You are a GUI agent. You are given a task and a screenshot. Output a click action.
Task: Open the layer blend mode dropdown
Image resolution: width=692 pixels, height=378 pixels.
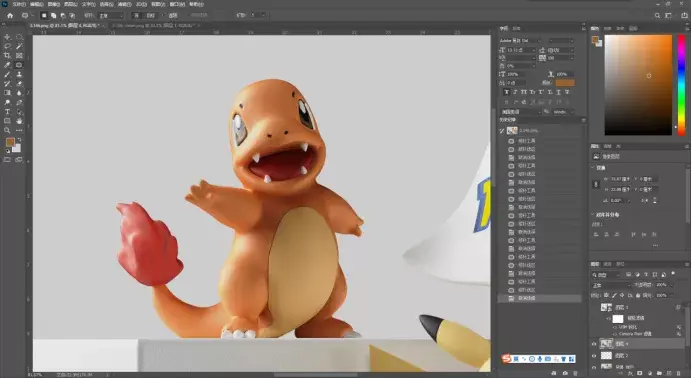coord(611,285)
